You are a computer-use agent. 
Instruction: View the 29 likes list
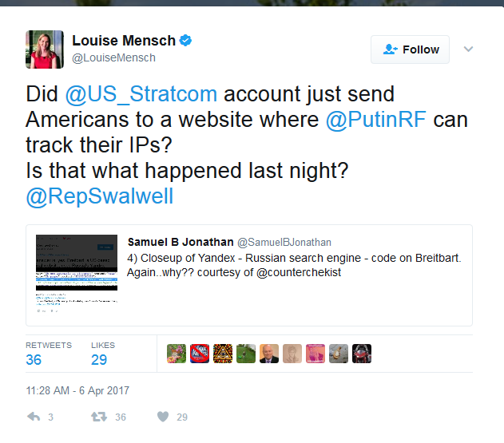pos(103,354)
